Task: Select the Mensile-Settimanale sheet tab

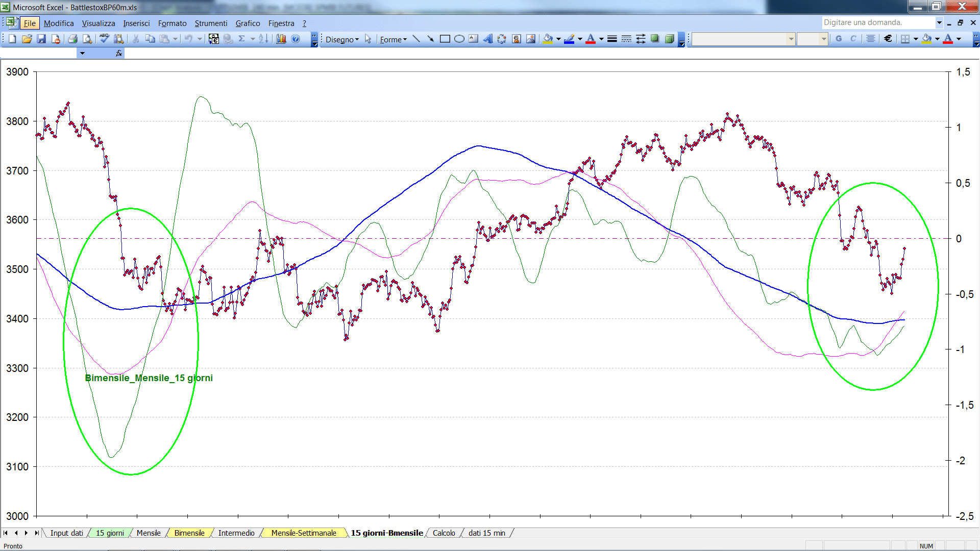Action: (304, 533)
